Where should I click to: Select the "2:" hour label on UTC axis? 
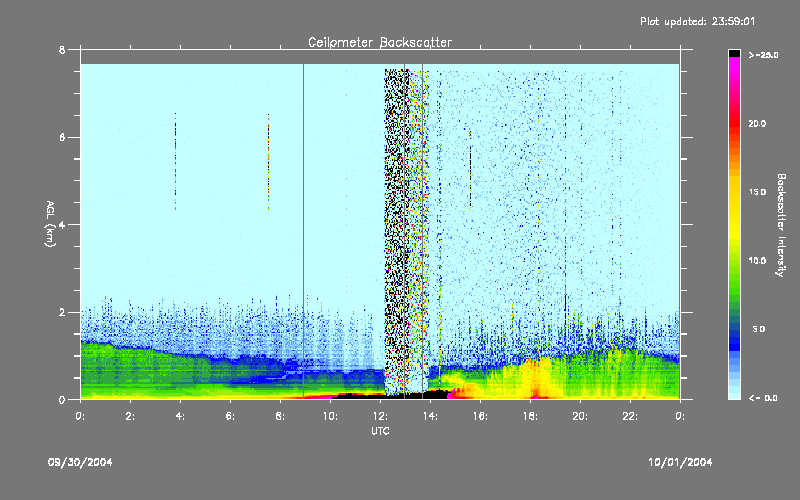(130, 416)
